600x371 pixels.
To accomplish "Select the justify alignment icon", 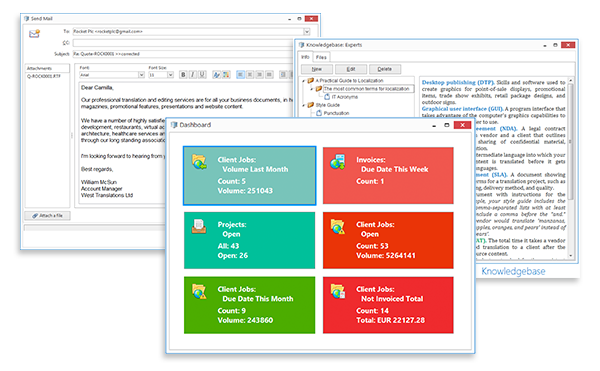I will click(269, 75).
